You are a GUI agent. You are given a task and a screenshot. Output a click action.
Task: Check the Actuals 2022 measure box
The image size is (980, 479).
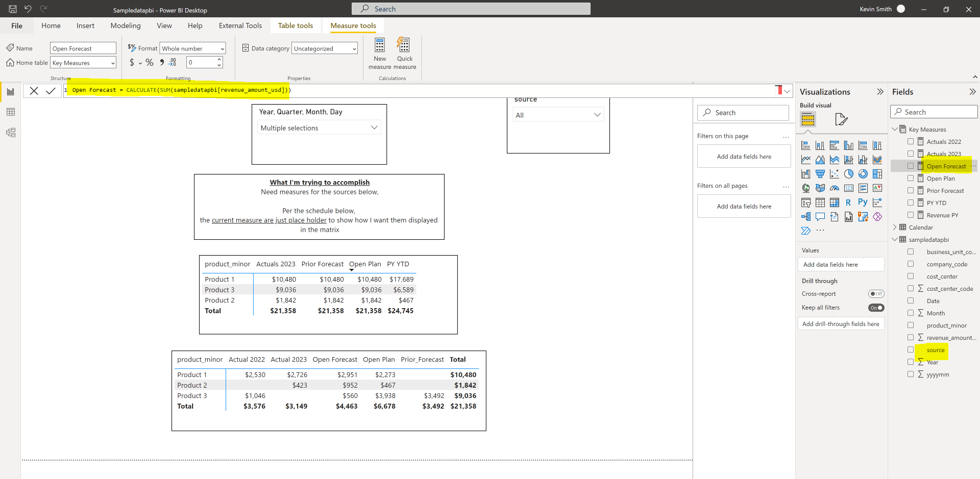911,141
